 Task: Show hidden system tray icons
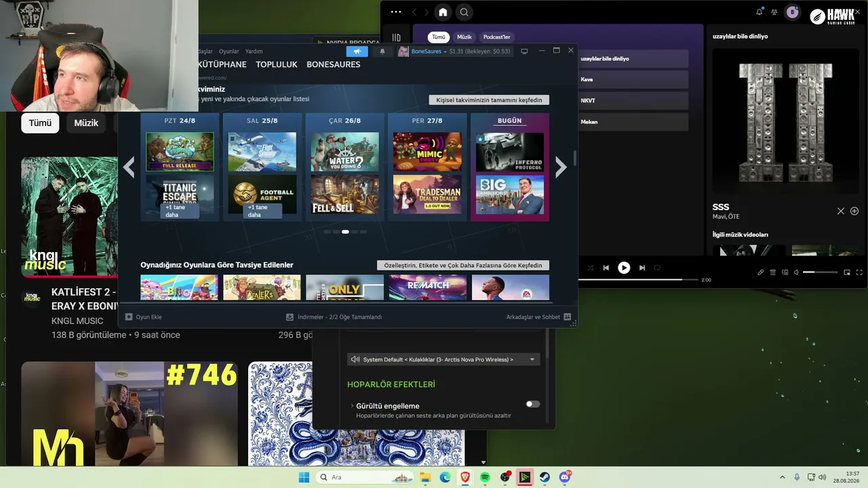pos(782,477)
